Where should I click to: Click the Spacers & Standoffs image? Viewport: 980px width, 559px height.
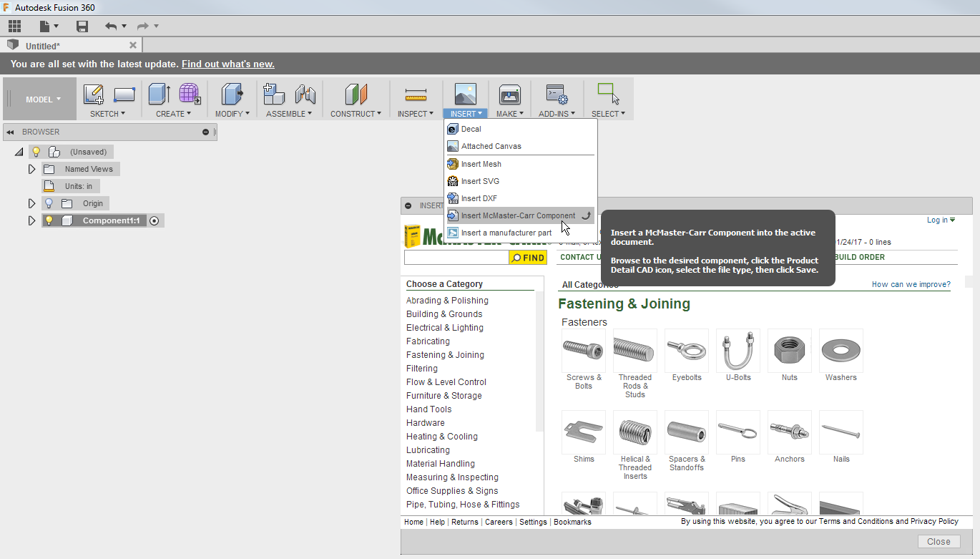pos(687,432)
